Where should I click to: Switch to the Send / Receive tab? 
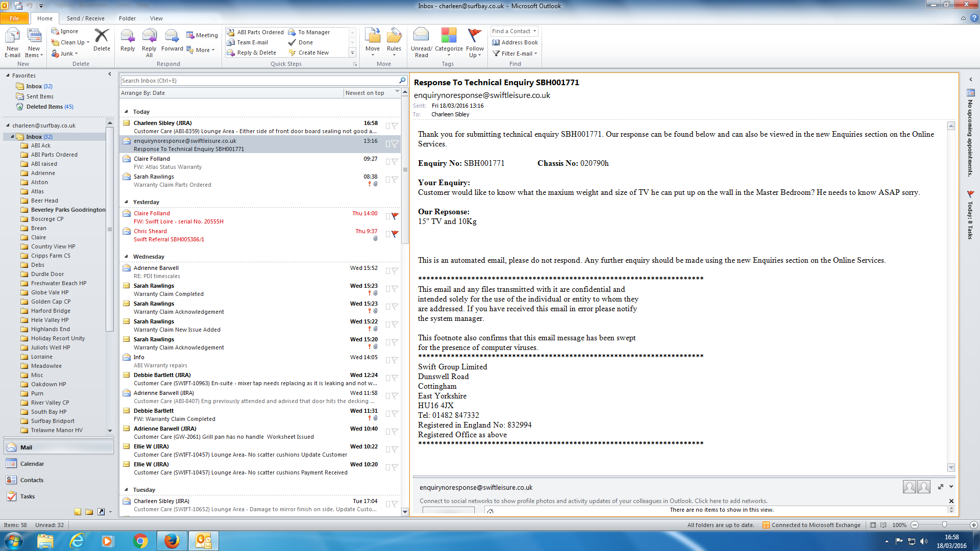(x=85, y=18)
